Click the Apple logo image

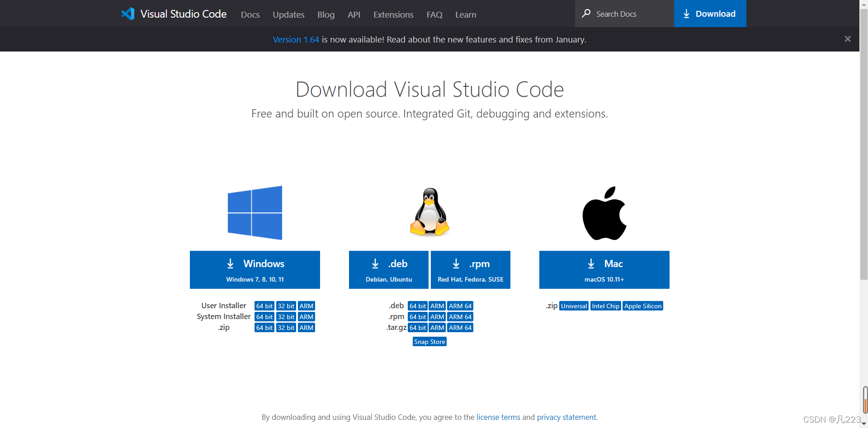tap(604, 213)
